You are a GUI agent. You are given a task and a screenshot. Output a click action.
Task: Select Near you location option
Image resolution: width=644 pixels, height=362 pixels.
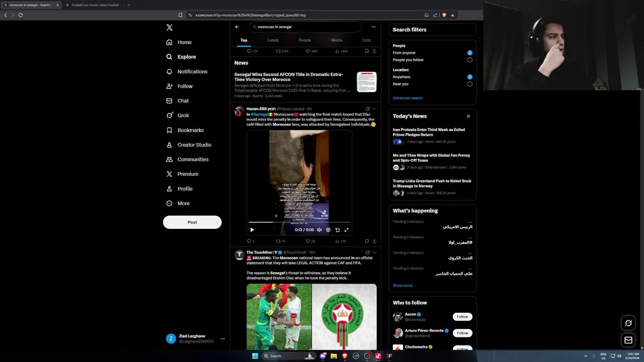click(470, 84)
